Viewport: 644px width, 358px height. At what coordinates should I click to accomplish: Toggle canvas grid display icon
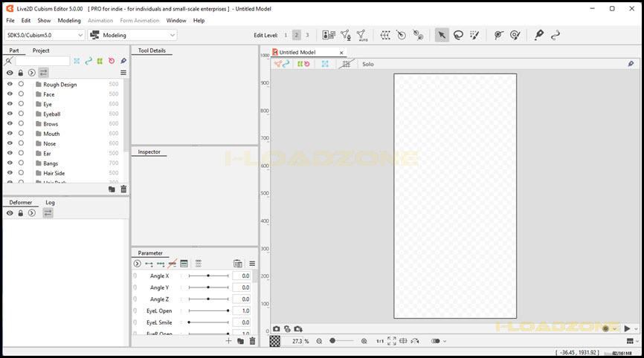pyautogui.click(x=347, y=64)
